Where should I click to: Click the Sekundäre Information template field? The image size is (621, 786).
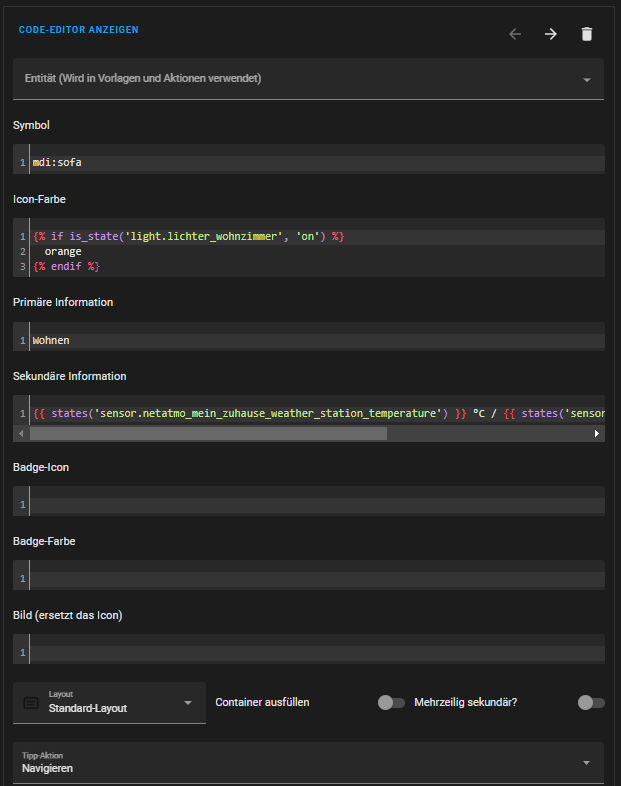[308, 411]
